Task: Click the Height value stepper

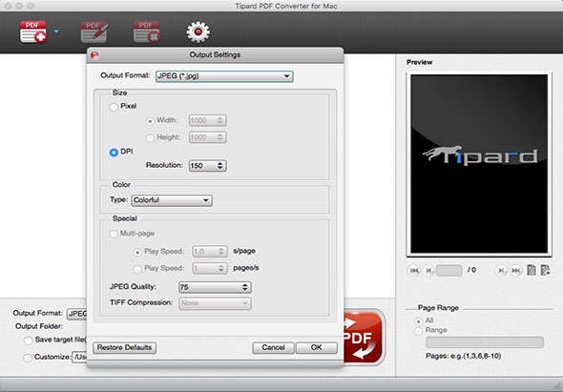Action: coord(220,137)
